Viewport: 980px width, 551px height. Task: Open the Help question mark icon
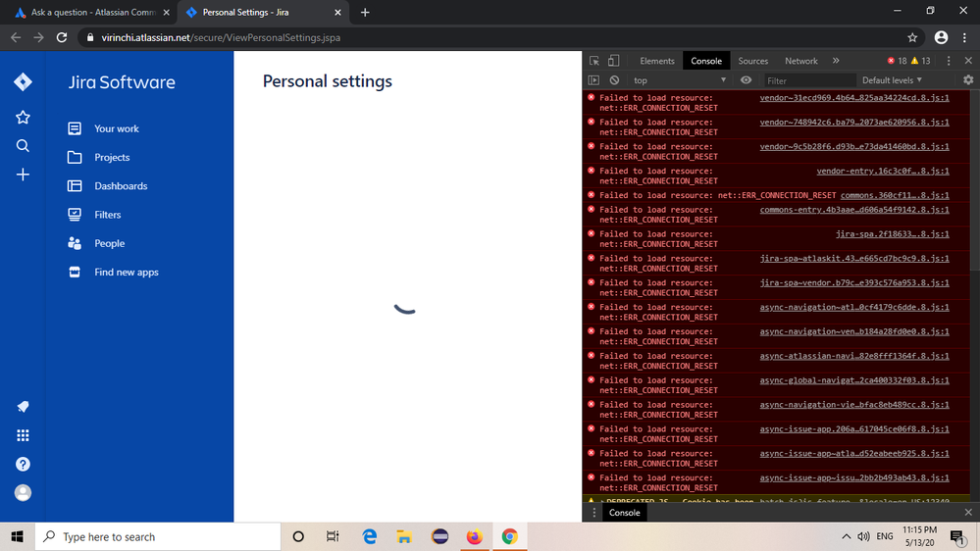[23, 464]
